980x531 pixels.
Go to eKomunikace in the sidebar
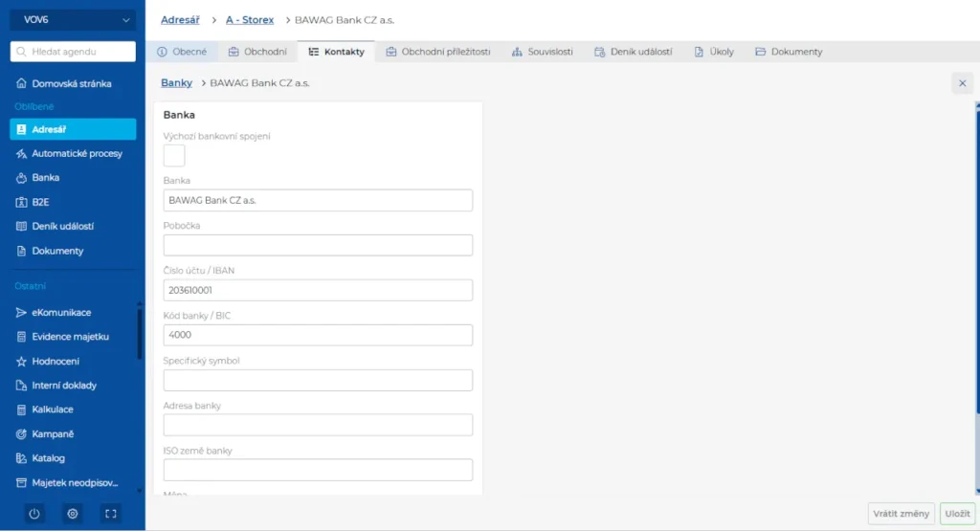[x=61, y=312]
